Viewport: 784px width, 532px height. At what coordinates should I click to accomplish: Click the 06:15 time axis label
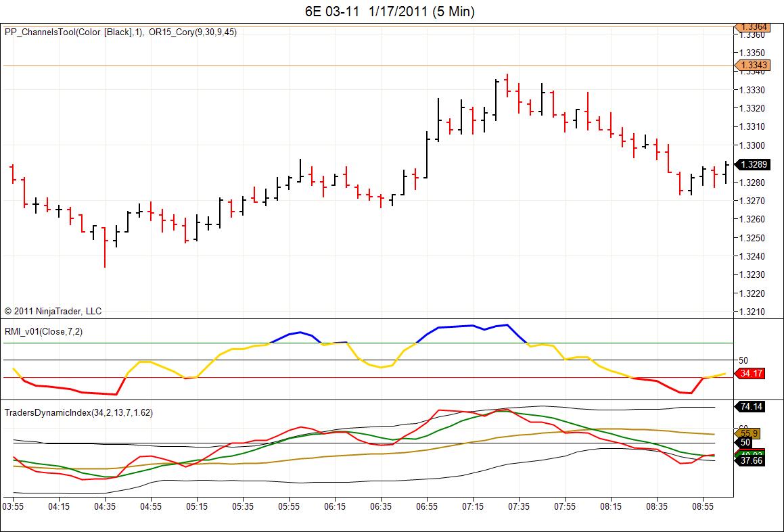[x=335, y=506]
